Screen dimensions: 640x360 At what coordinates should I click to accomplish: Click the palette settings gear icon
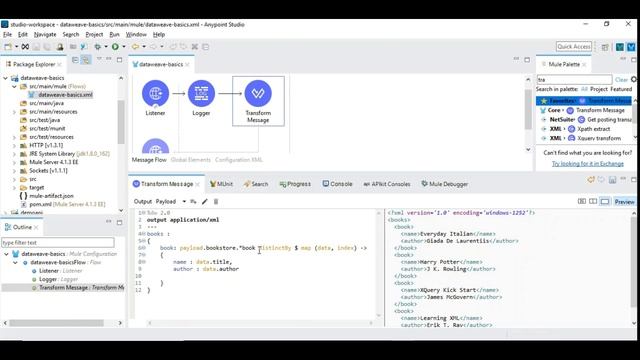[634, 79]
